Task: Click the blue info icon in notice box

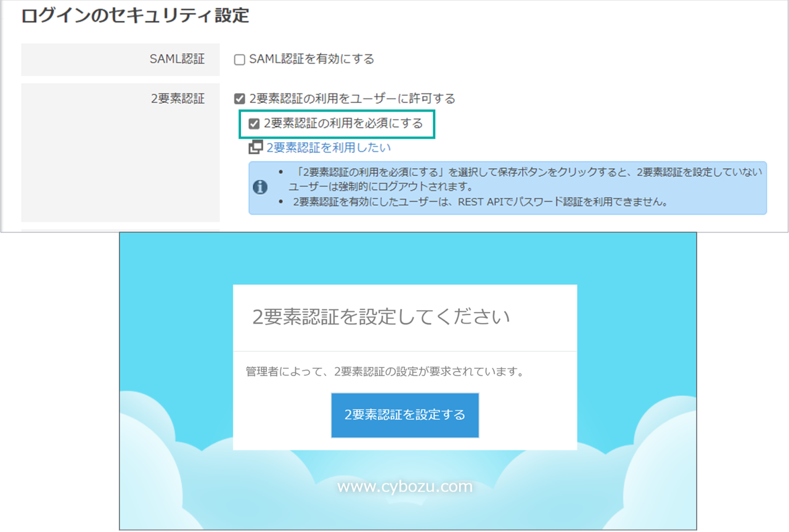Action: coord(261,187)
